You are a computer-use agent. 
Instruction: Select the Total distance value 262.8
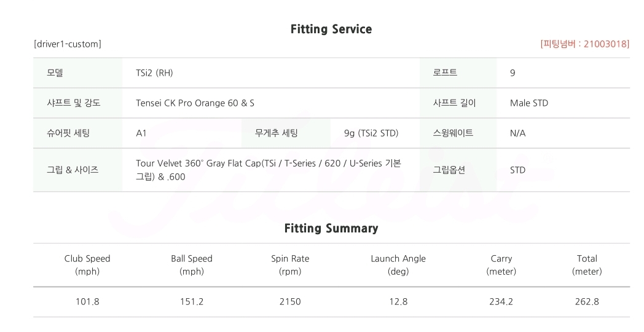[x=587, y=301]
